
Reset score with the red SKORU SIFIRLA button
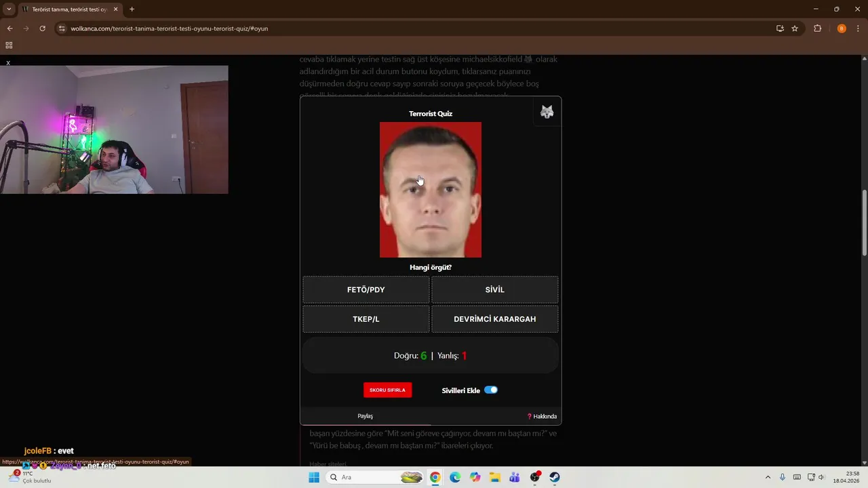(387, 390)
